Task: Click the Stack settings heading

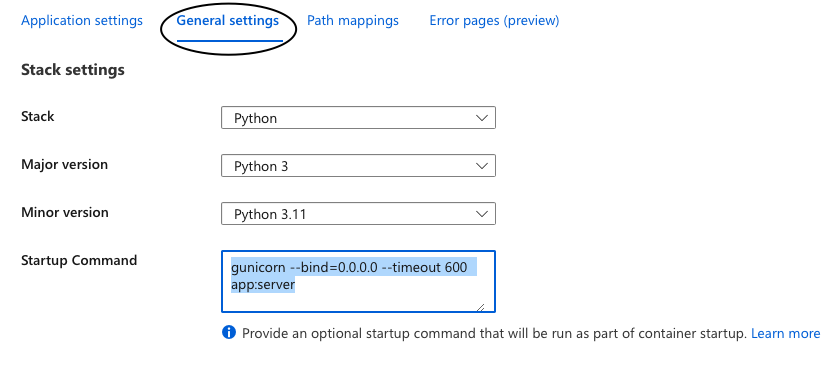Action: click(x=73, y=70)
